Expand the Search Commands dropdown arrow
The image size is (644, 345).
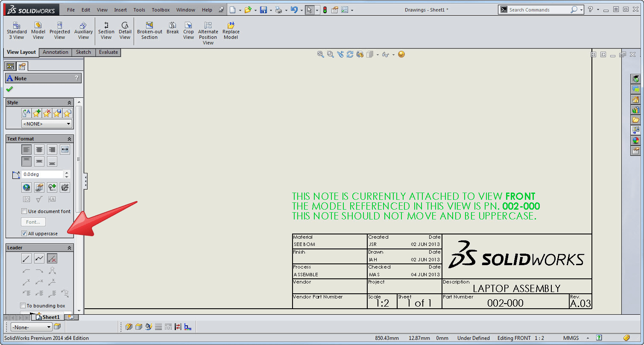[x=582, y=10]
